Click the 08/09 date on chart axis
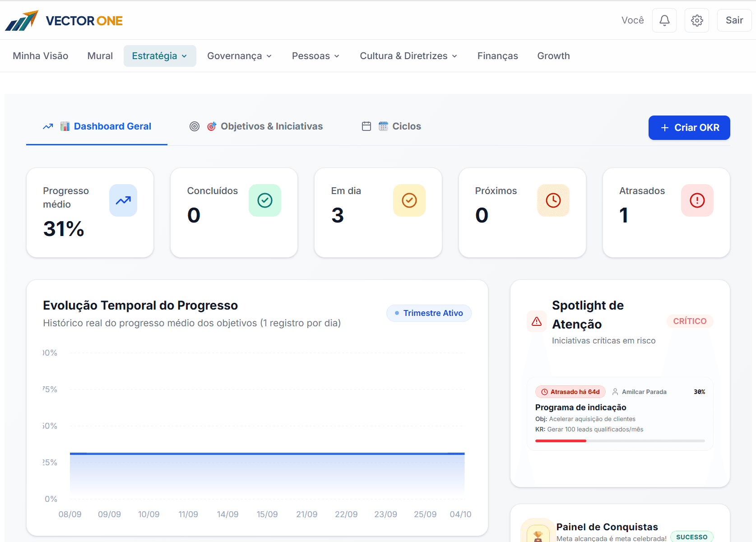The width and height of the screenshot is (756, 542). [70, 514]
